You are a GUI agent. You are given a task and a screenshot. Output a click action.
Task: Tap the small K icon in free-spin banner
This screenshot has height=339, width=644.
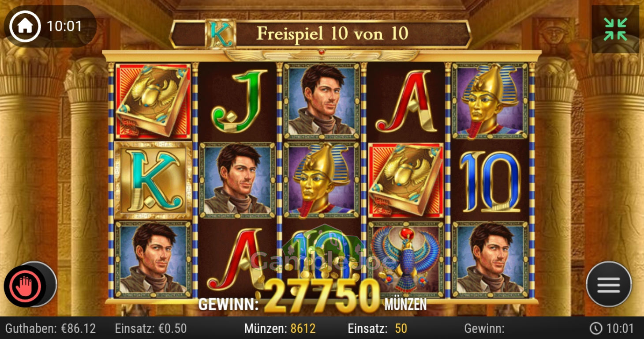tap(220, 34)
